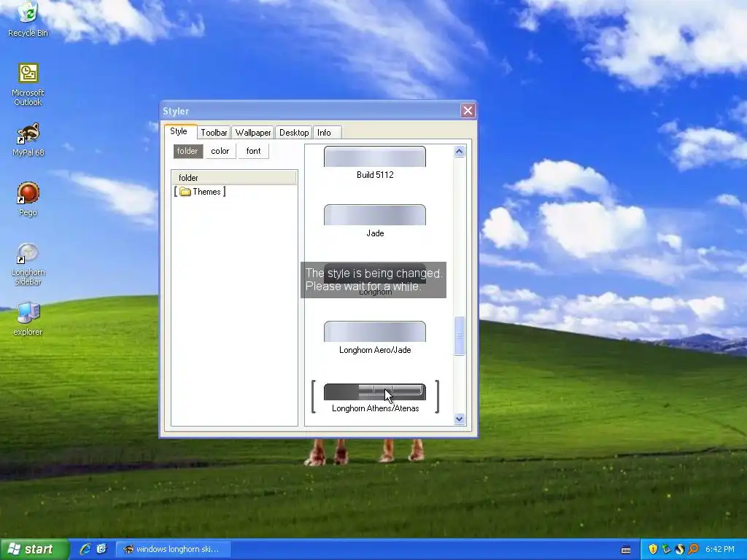Select the color sub-tab button
The width and height of the screenshot is (747, 560).
pyautogui.click(x=220, y=151)
